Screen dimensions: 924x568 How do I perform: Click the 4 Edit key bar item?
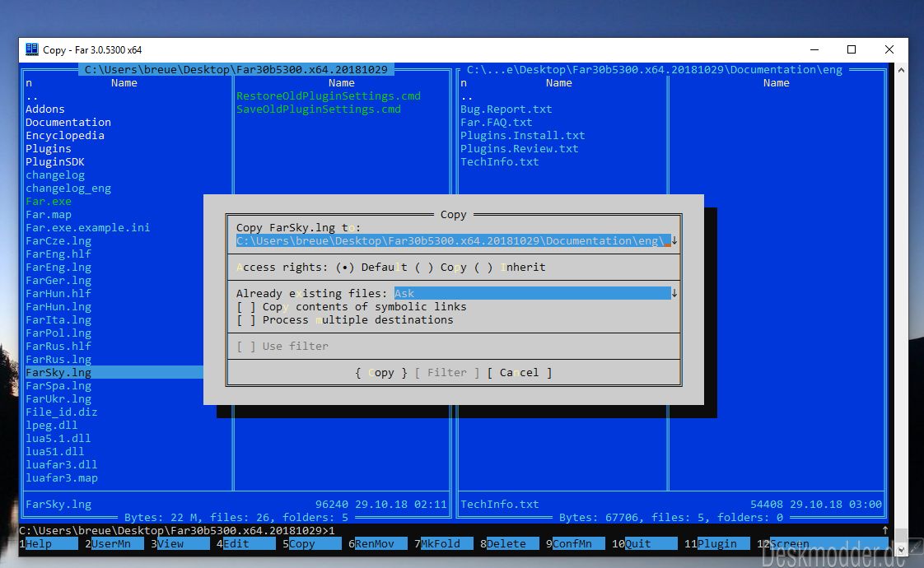point(245,544)
